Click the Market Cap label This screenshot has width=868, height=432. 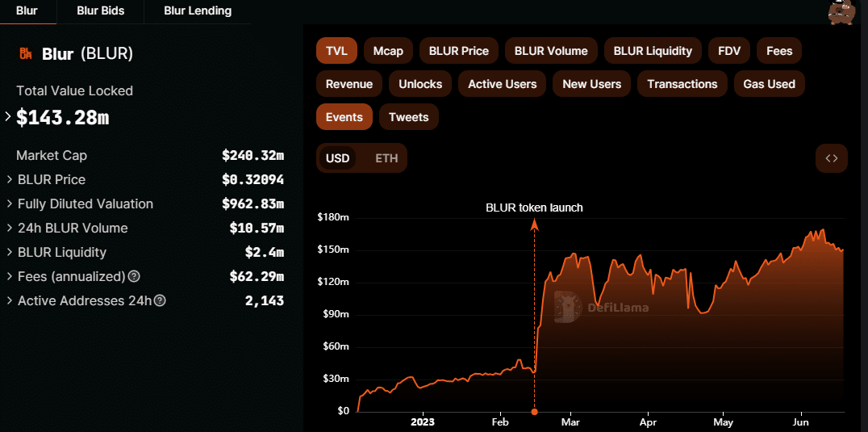coord(52,156)
